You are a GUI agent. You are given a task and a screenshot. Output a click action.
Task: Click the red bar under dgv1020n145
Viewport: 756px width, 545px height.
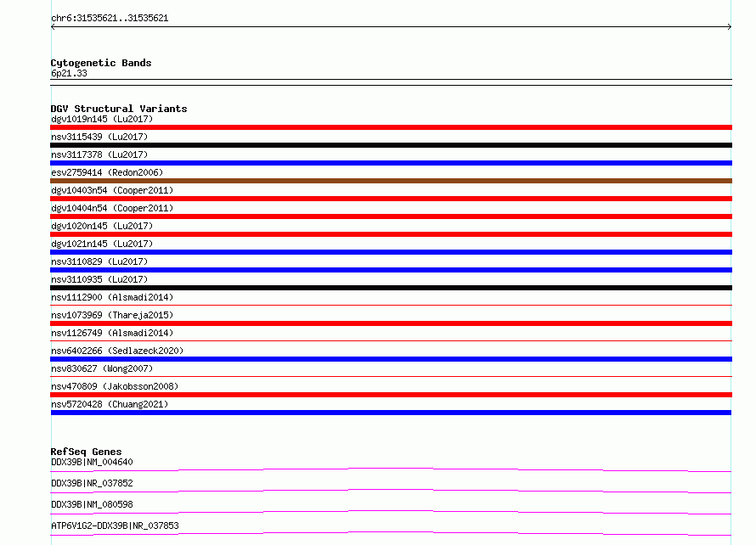click(391, 234)
